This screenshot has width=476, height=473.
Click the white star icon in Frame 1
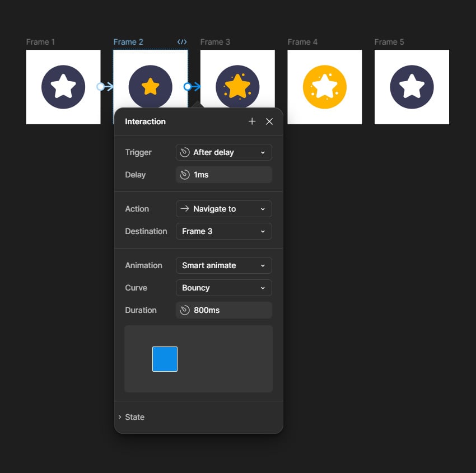[63, 87]
